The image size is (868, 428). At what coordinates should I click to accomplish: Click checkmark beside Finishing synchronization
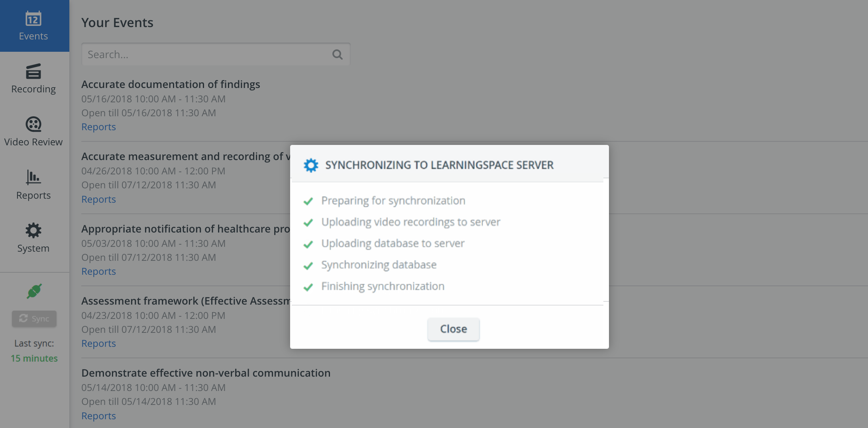(x=308, y=287)
